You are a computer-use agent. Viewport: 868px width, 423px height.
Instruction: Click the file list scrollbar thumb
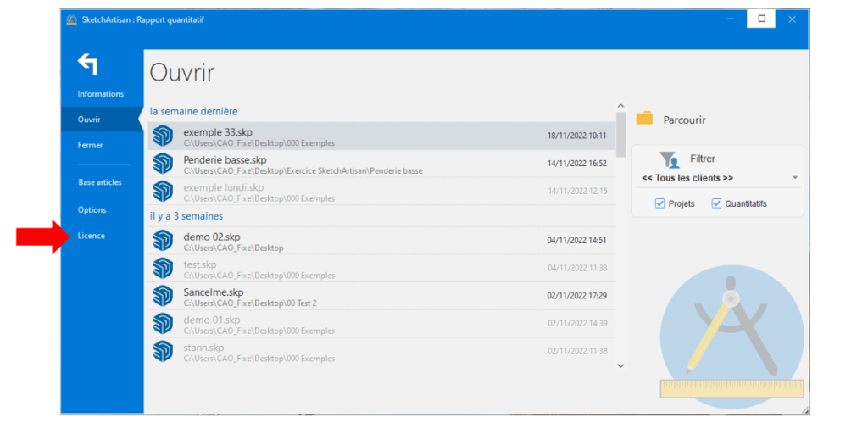[620, 135]
